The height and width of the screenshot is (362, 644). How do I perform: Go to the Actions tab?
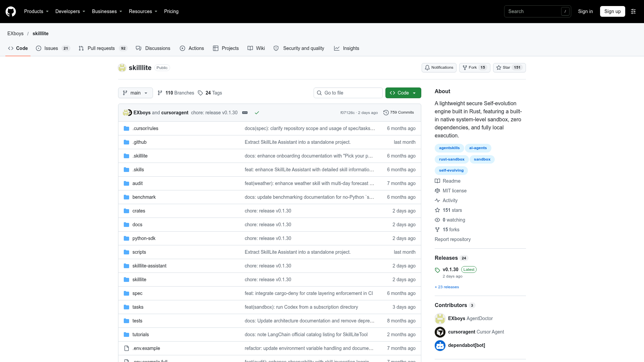(192, 48)
